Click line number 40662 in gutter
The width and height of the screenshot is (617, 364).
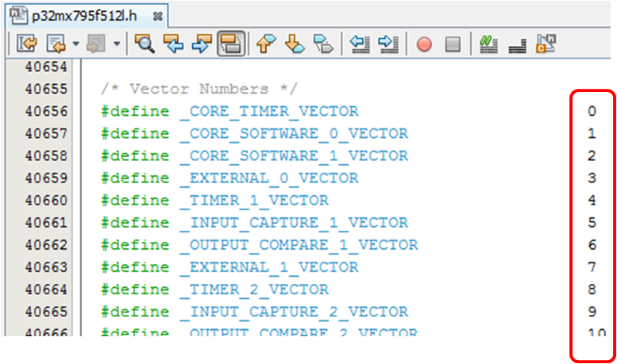[x=46, y=245]
